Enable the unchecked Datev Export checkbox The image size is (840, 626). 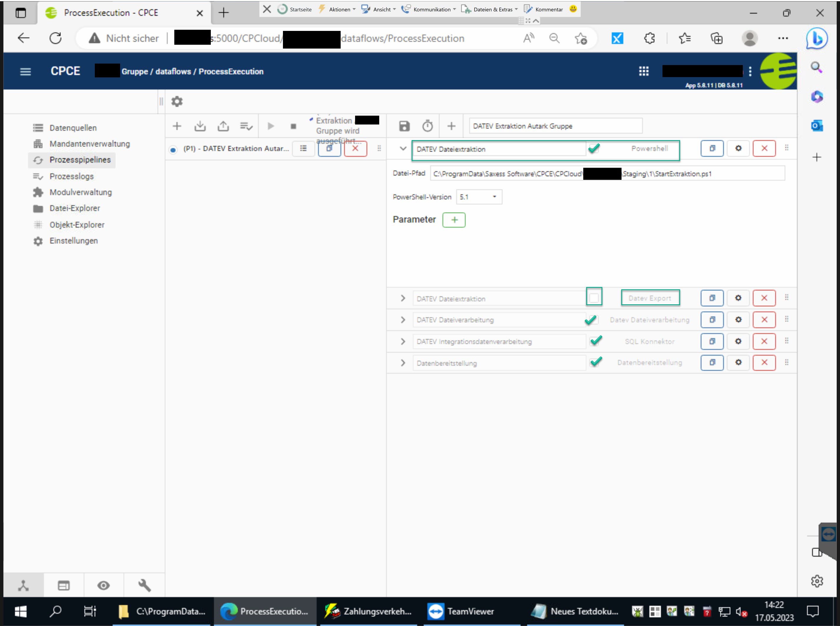[594, 298]
